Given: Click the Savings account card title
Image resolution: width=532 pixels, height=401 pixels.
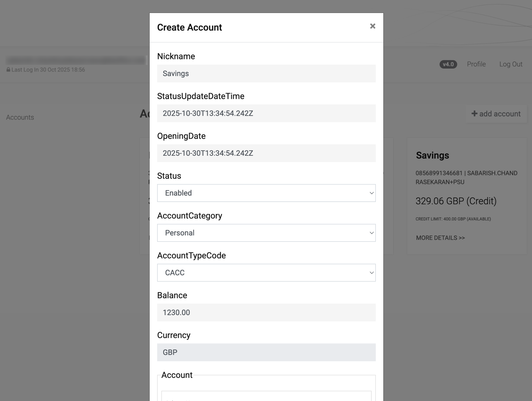Looking at the screenshot, I should (433, 155).
